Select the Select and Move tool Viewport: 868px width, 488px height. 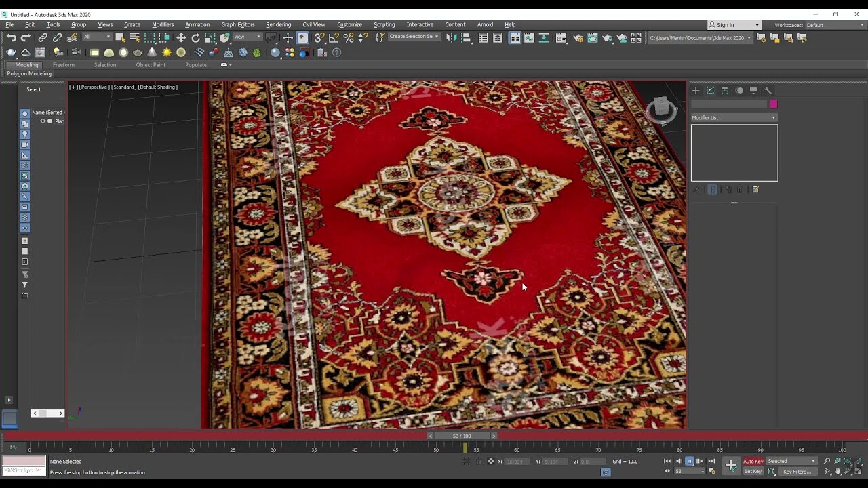(x=182, y=37)
